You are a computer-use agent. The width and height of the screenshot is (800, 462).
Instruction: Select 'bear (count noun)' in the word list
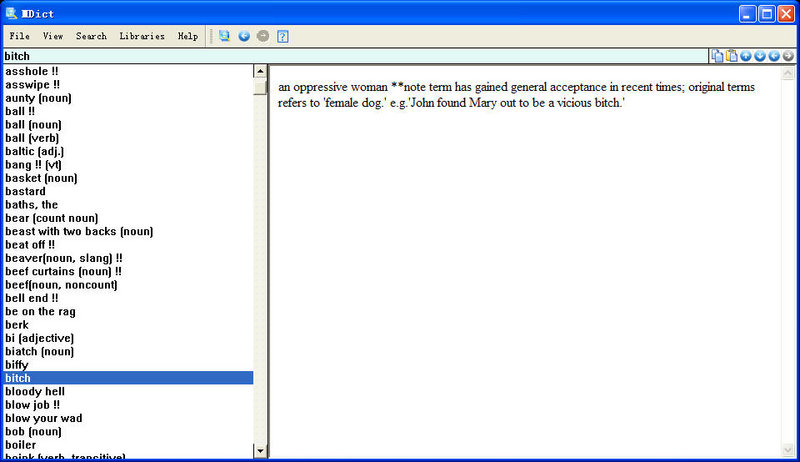tap(52, 218)
